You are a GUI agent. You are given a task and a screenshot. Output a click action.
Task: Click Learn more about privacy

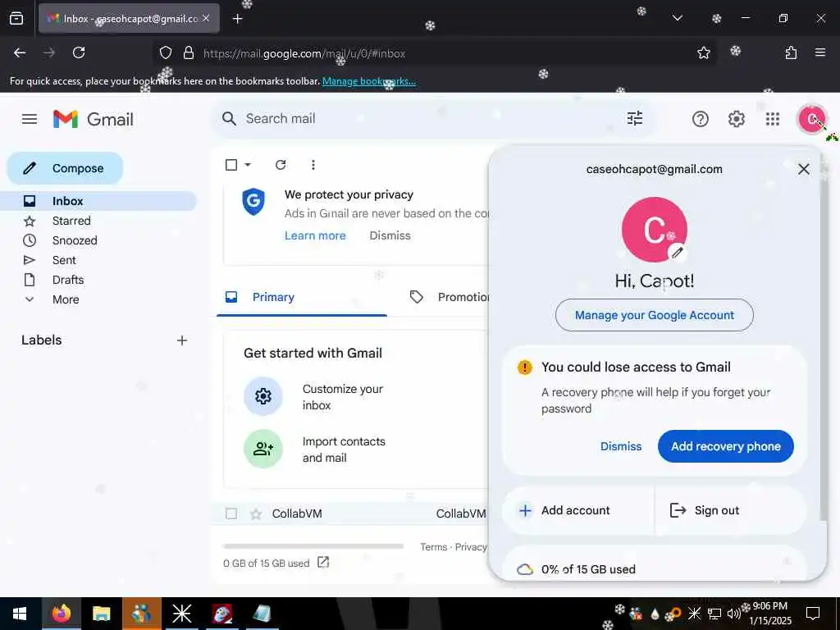[315, 235]
